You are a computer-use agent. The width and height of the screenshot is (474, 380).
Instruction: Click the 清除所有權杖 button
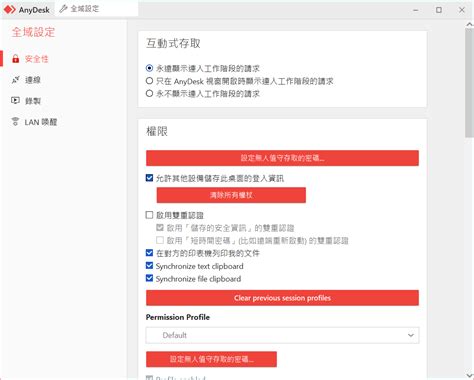231,195
